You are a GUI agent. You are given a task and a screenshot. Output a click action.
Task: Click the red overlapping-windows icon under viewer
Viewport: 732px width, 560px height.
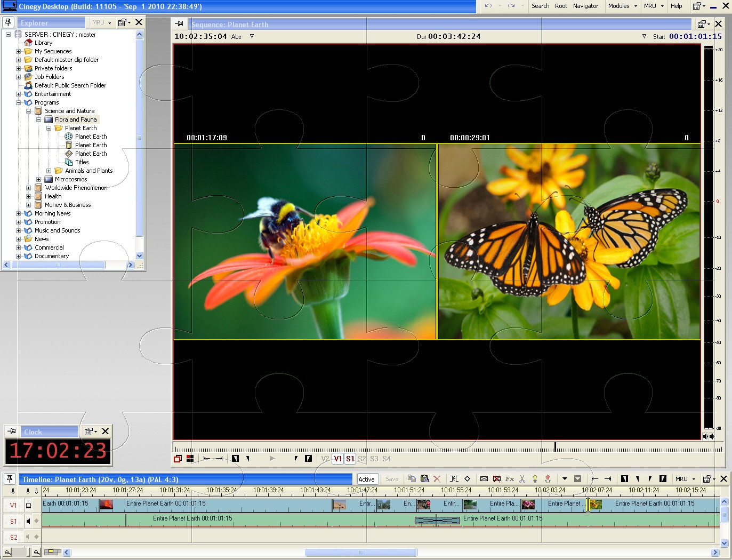click(178, 459)
